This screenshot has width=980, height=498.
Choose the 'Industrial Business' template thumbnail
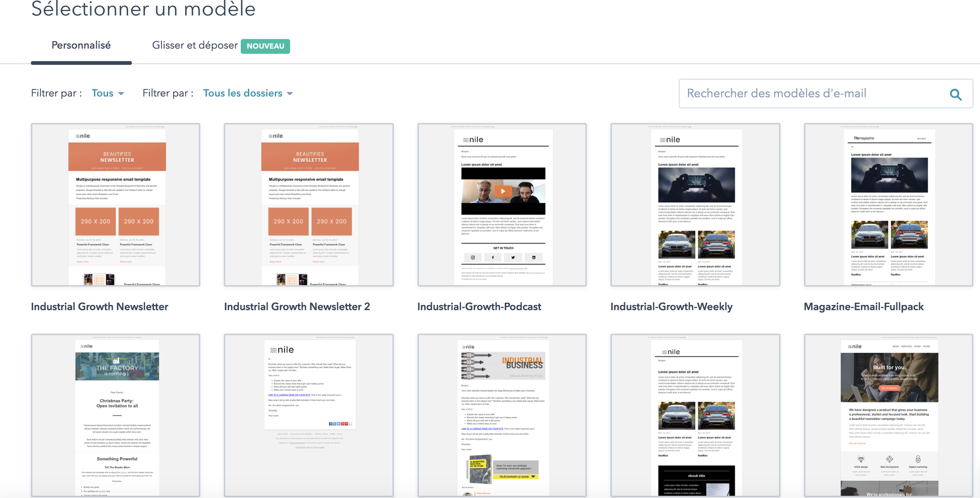[502, 416]
